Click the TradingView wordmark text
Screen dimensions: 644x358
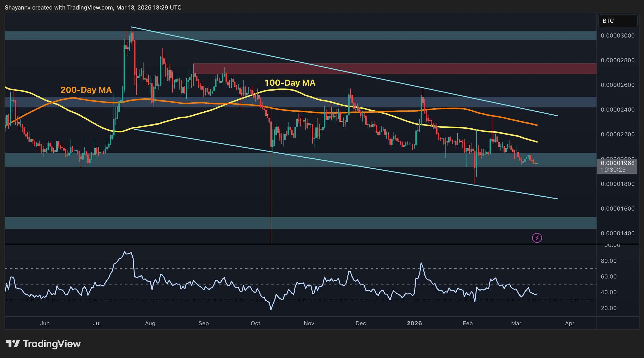point(52,344)
